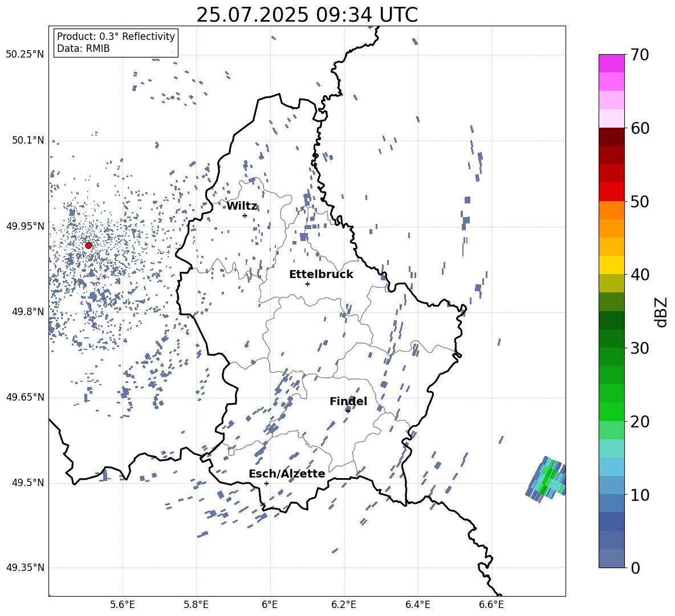The width and height of the screenshot is (675, 616).
Task: Click the bright green color at 20 dBZ
Action: [x=611, y=411]
